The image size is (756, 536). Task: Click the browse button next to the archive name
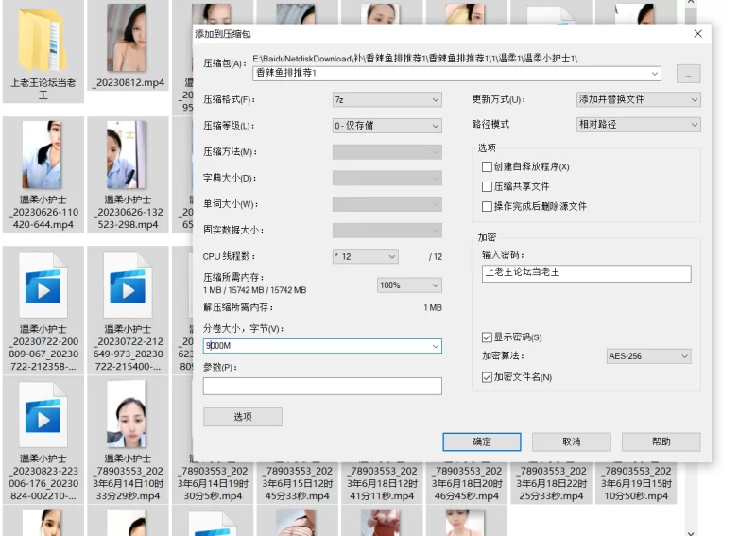[x=688, y=74]
